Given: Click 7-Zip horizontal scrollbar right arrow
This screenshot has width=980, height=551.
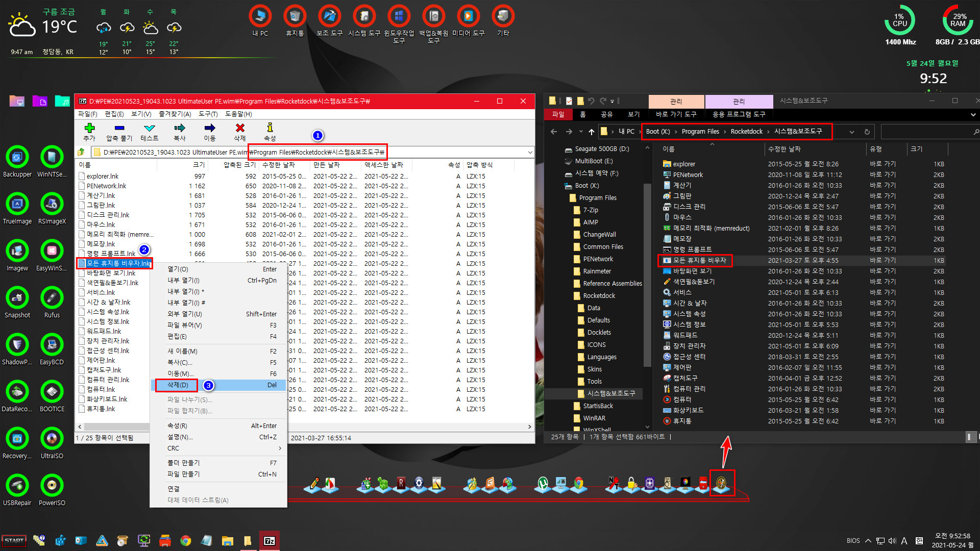Looking at the screenshot, I should tap(529, 427).
